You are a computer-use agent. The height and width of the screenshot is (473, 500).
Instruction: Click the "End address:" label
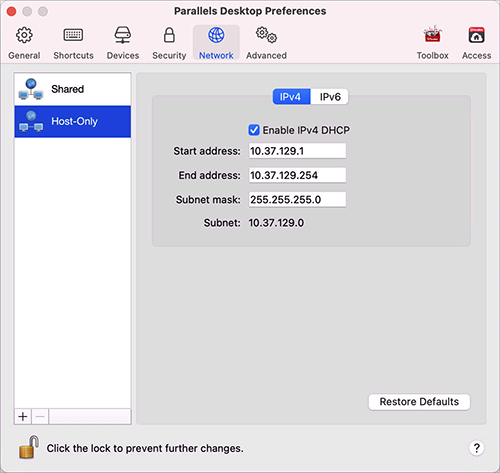[209, 175]
